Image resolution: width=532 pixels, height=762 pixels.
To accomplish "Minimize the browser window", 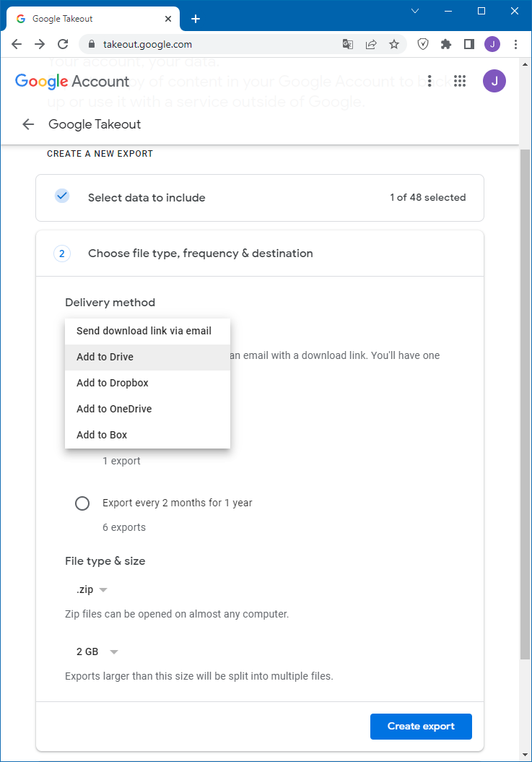I will (x=448, y=11).
